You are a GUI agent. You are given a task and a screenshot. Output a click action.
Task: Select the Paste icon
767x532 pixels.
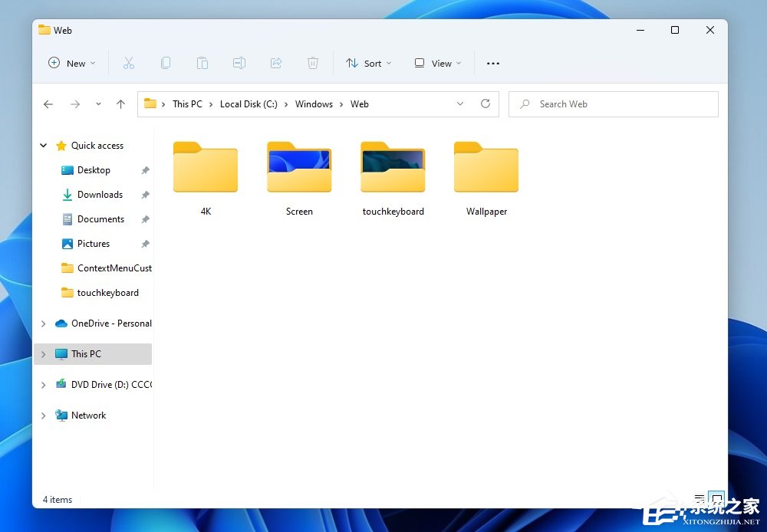pos(202,63)
